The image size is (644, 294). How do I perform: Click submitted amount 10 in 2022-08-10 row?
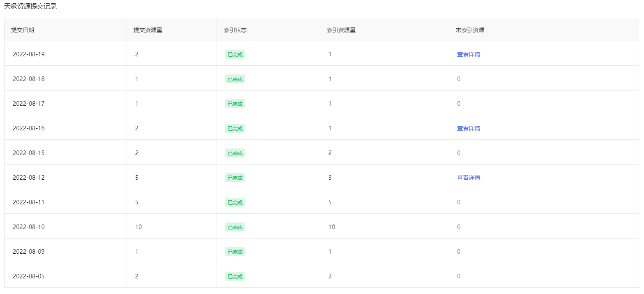click(x=138, y=227)
